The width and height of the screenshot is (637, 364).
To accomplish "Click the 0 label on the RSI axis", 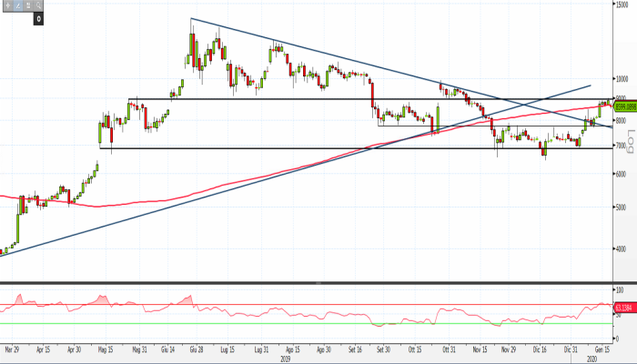I will 618,339.
